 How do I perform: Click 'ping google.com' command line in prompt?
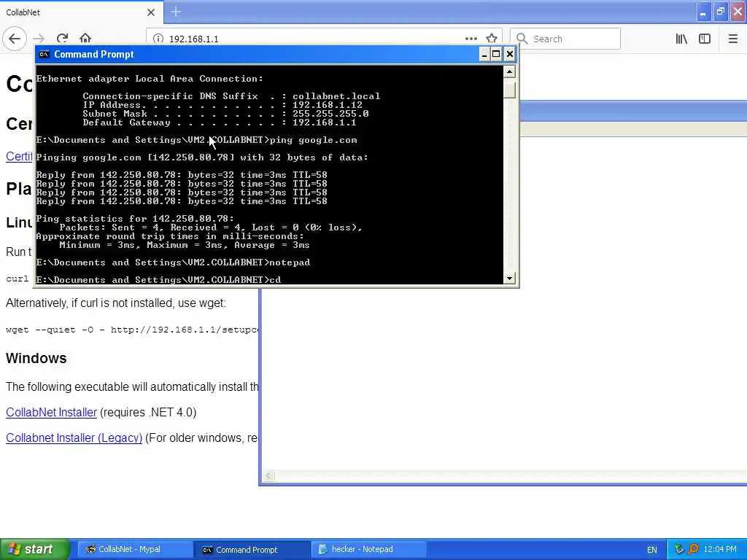(x=196, y=140)
